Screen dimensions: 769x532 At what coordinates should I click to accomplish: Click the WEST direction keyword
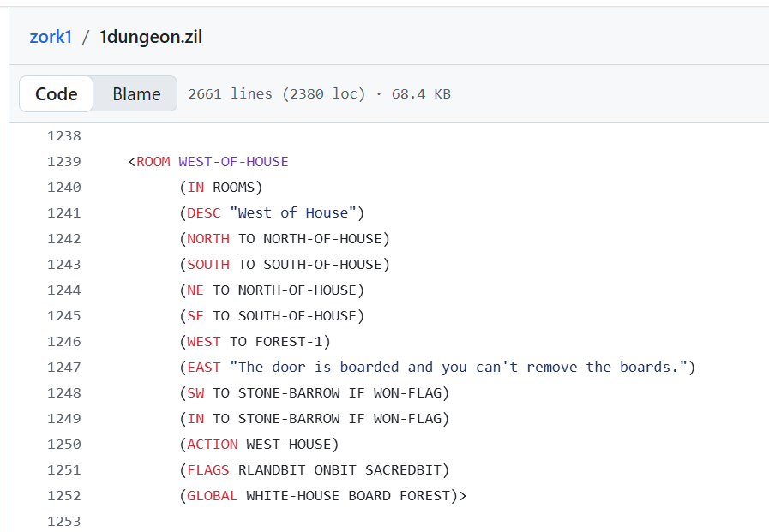click(204, 342)
